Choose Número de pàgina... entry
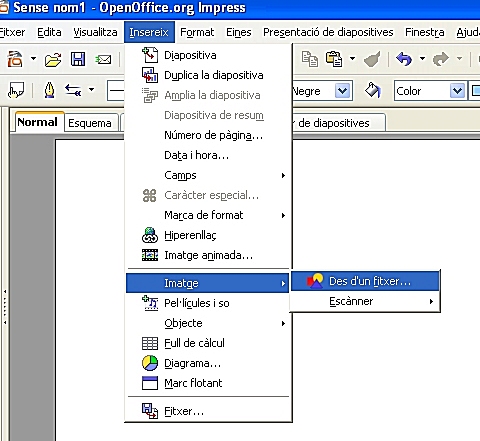Screen dimensions: 480x441 (x=208, y=135)
